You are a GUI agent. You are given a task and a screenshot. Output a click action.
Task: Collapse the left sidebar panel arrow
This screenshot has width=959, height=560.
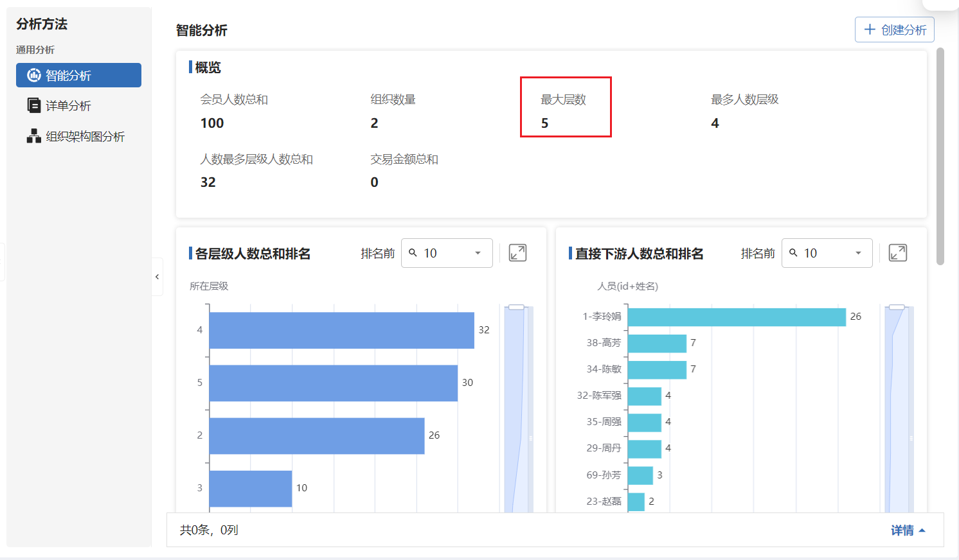pos(157,277)
